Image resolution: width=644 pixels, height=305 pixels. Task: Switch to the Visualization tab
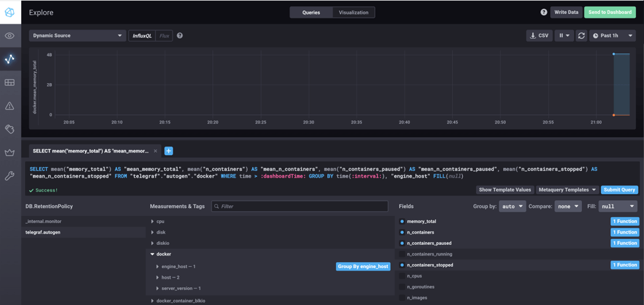pyautogui.click(x=353, y=13)
